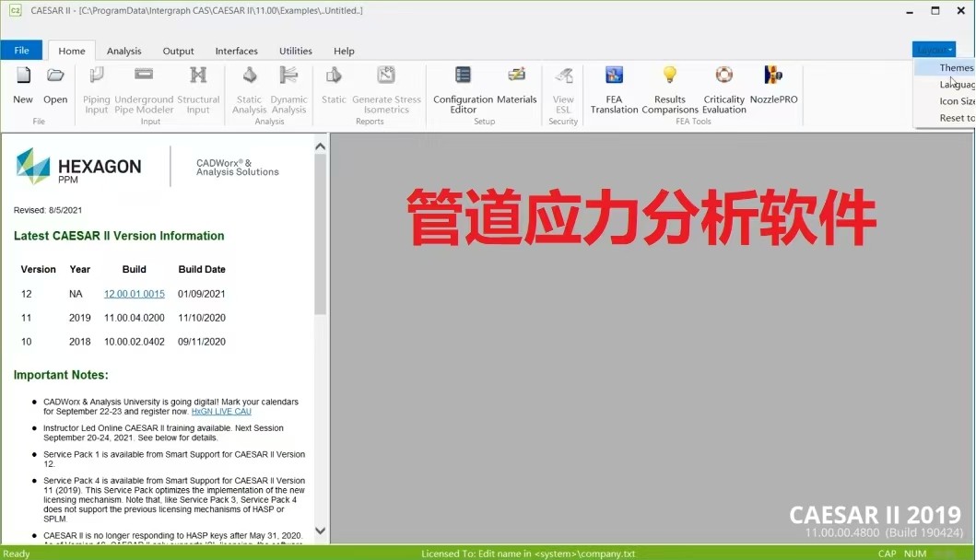Click the news panel scrollbar thumb
976x560 pixels.
tap(320, 235)
